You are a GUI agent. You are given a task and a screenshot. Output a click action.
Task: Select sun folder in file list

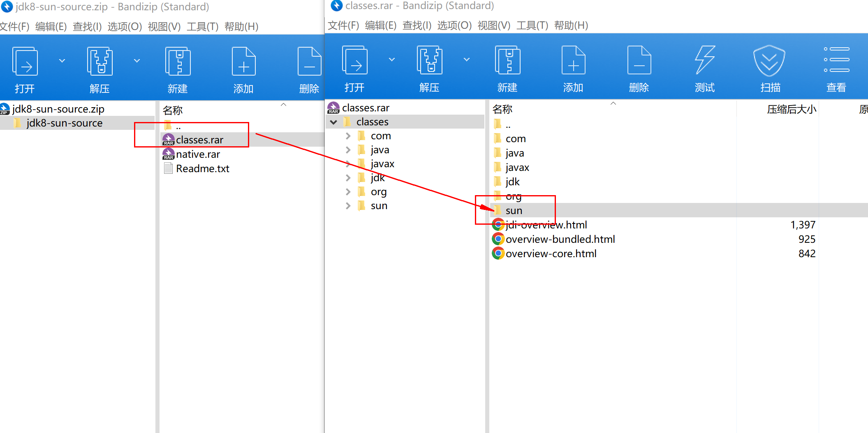[514, 211]
